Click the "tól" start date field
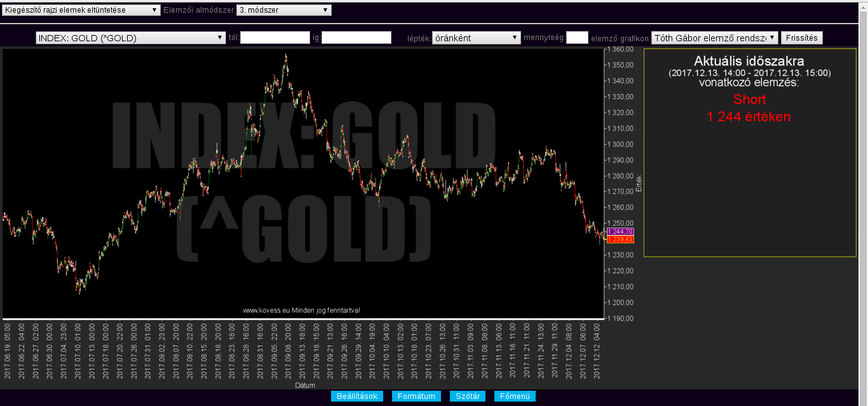Viewport: 868px width, 406px height. point(275,37)
